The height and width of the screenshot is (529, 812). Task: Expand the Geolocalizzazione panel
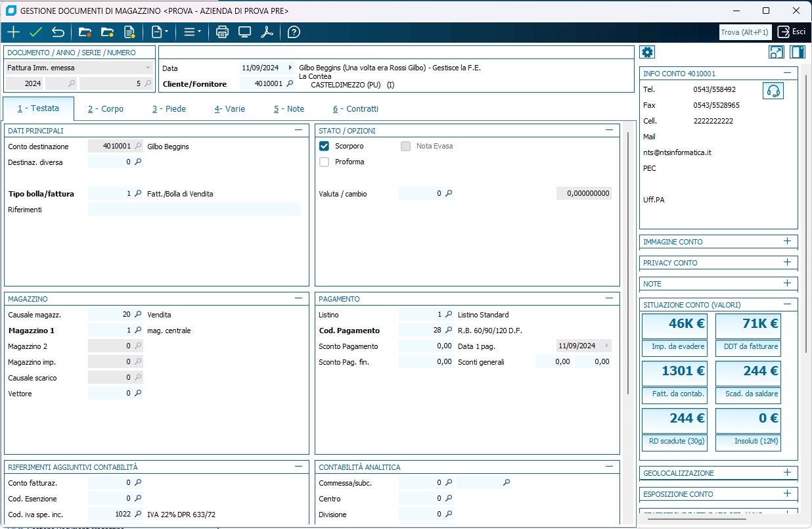pos(787,472)
